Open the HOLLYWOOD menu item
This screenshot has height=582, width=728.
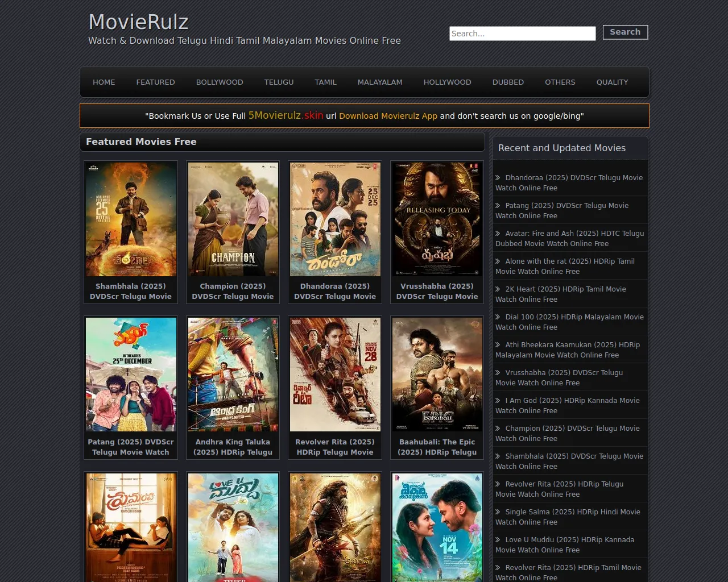click(x=447, y=82)
